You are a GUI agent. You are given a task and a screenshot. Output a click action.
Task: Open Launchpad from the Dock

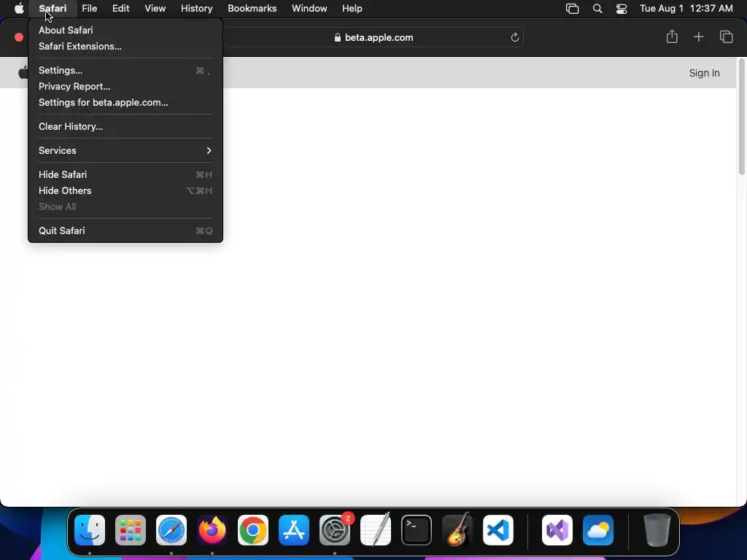(x=131, y=530)
